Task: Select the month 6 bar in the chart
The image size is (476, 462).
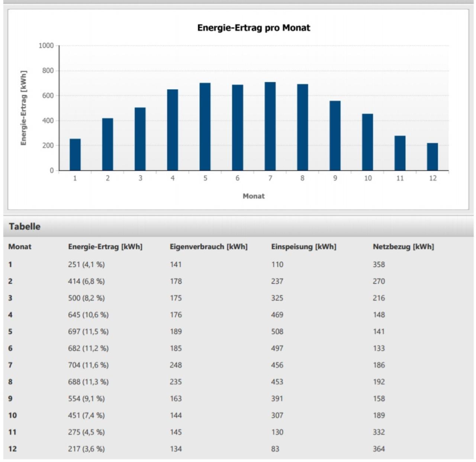Action: (x=238, y=127)
